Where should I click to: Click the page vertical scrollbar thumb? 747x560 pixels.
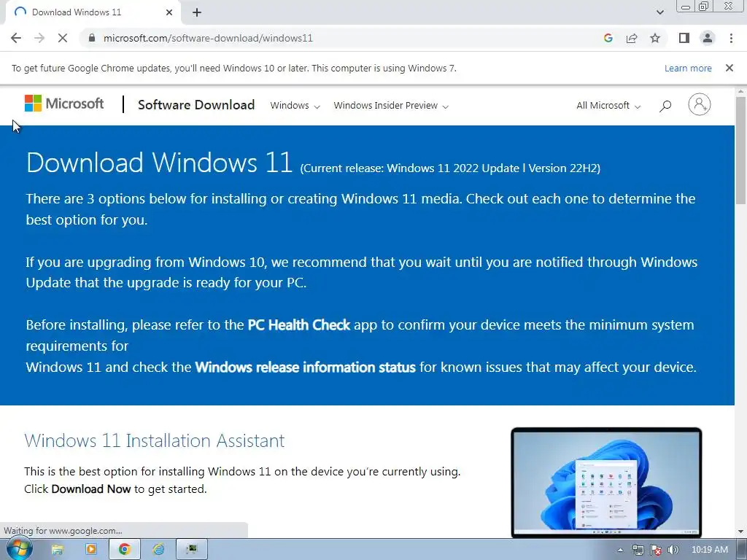coord(740,150)
